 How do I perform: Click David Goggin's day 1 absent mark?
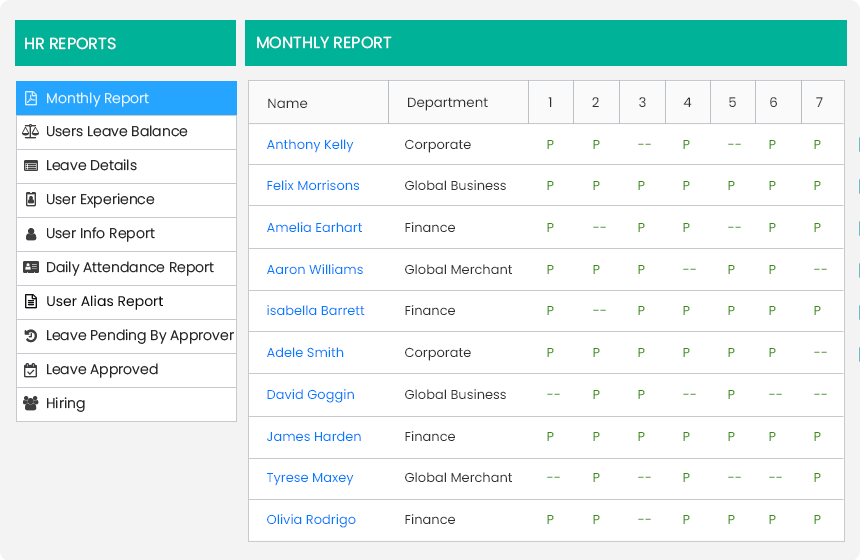(x=553, y=395)
